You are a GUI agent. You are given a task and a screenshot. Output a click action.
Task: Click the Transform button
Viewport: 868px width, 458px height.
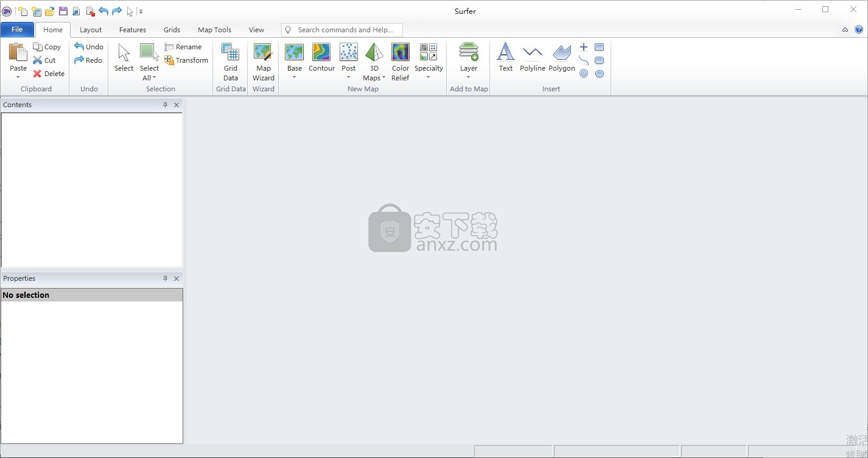pyautogui.click(x=186, y=60)
